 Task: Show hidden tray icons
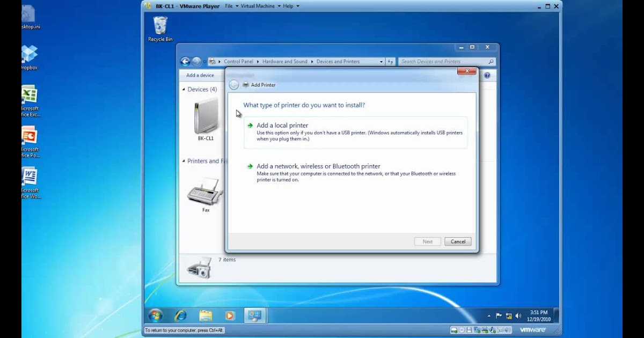[x=489, y=316]
